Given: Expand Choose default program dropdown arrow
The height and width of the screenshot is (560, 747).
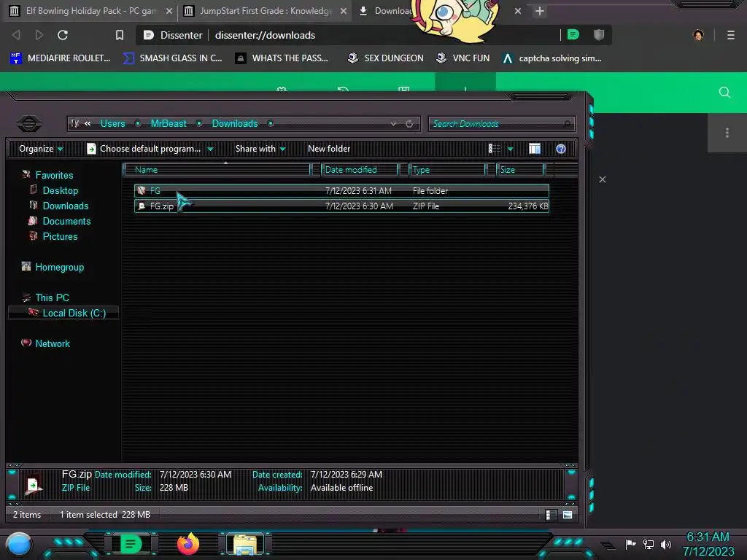Looking at the screenshot, I should point(211,149).
